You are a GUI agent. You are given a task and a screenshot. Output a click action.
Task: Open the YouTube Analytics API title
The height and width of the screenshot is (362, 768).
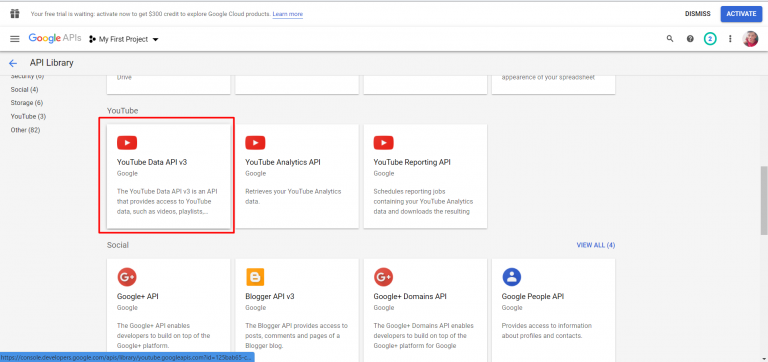[283, 162]
